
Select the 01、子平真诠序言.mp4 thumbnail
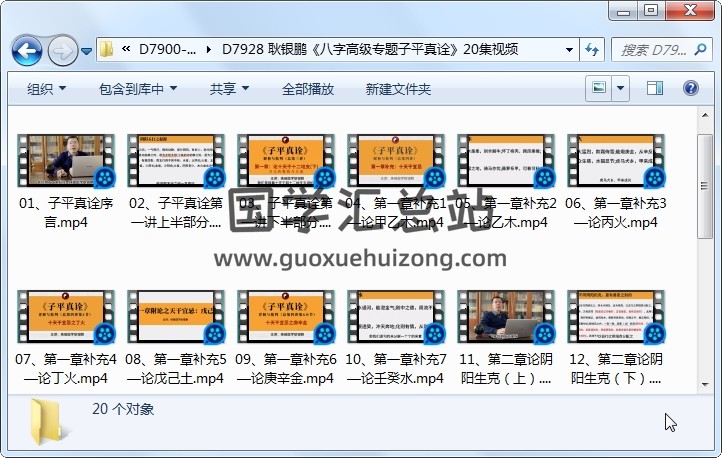[66, 161]
